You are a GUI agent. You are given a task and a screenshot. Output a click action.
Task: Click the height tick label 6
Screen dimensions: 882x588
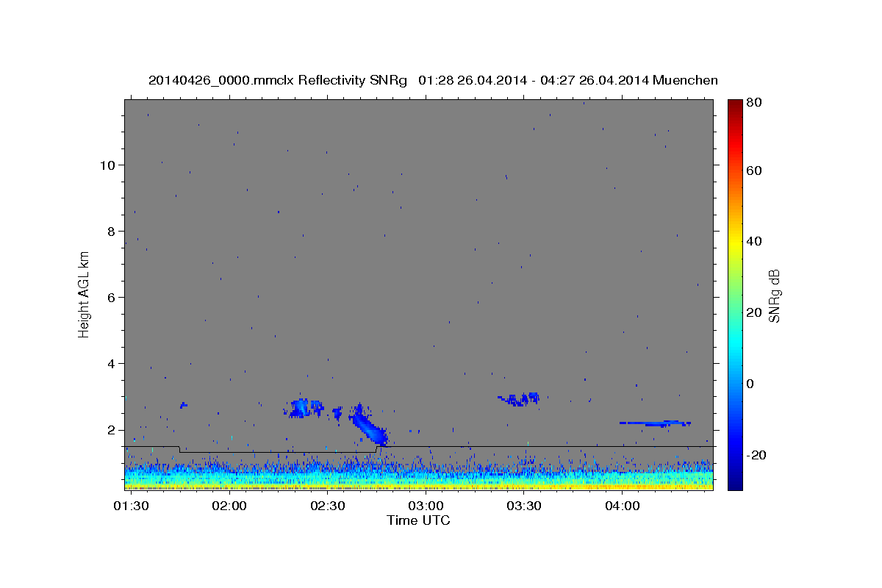pyautogui.click(x=110, y=297)
